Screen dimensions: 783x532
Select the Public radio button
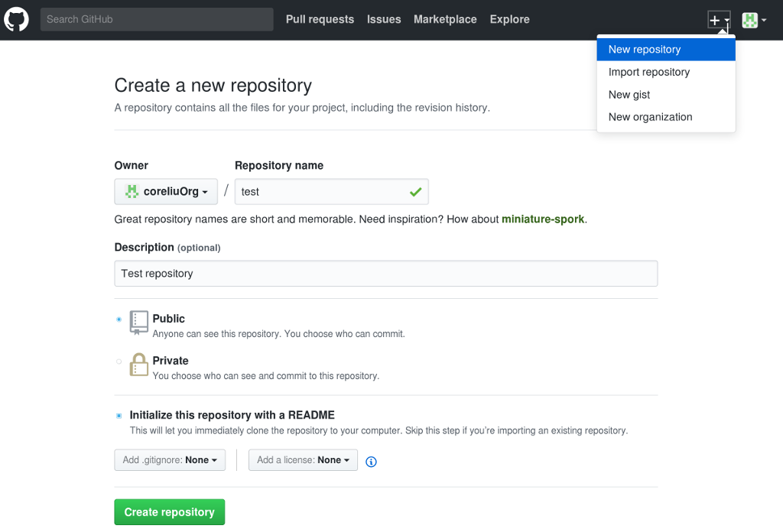[x=119, y=320]
